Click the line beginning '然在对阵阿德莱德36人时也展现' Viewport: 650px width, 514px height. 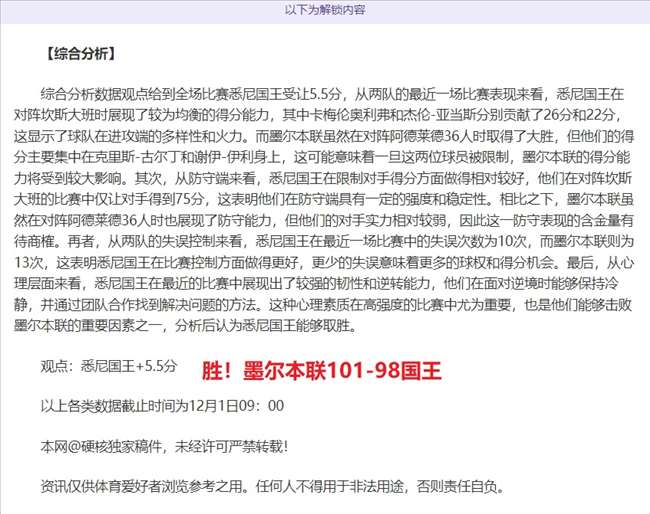tap(324, 220)
